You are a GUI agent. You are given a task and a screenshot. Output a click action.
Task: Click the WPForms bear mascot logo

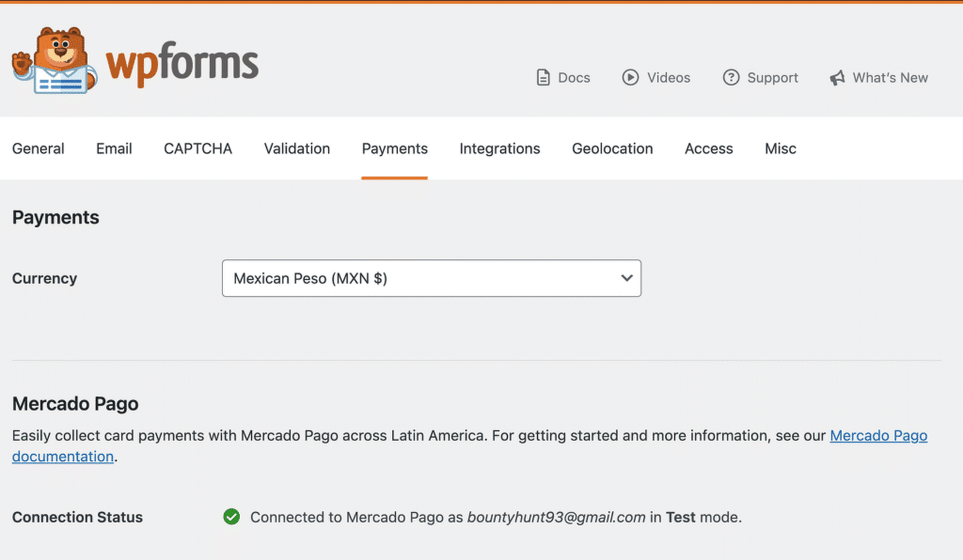click(x=54, y=61)
